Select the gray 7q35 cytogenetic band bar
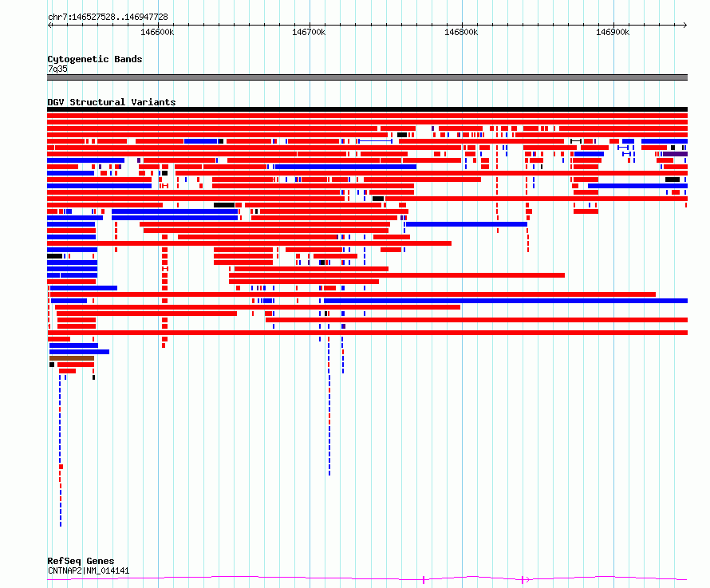 click(367, 77)
